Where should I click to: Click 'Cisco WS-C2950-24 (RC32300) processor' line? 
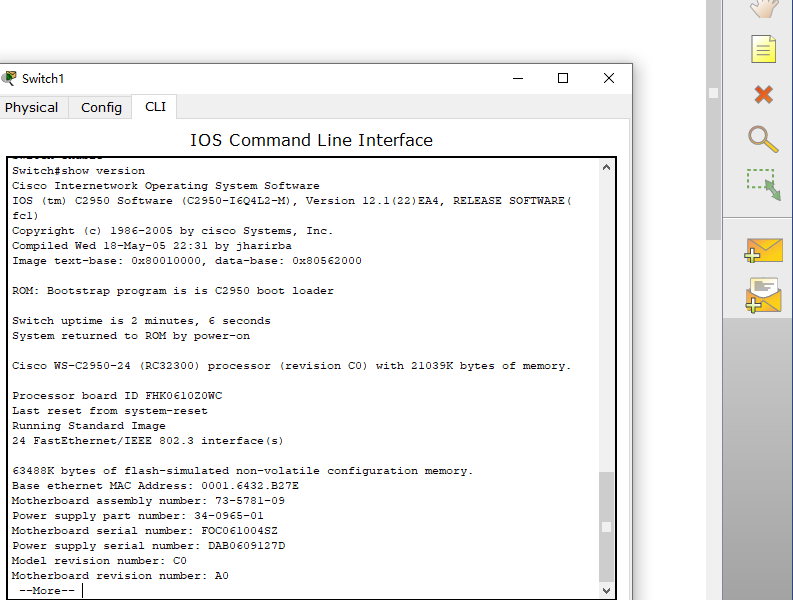(291, 366)
